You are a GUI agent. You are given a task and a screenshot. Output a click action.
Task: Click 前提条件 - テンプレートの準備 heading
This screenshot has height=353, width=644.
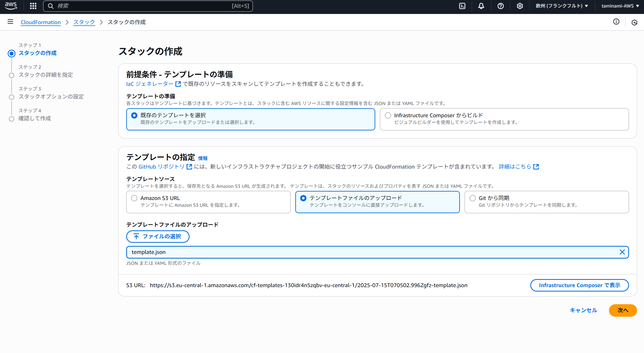point(179,74)
